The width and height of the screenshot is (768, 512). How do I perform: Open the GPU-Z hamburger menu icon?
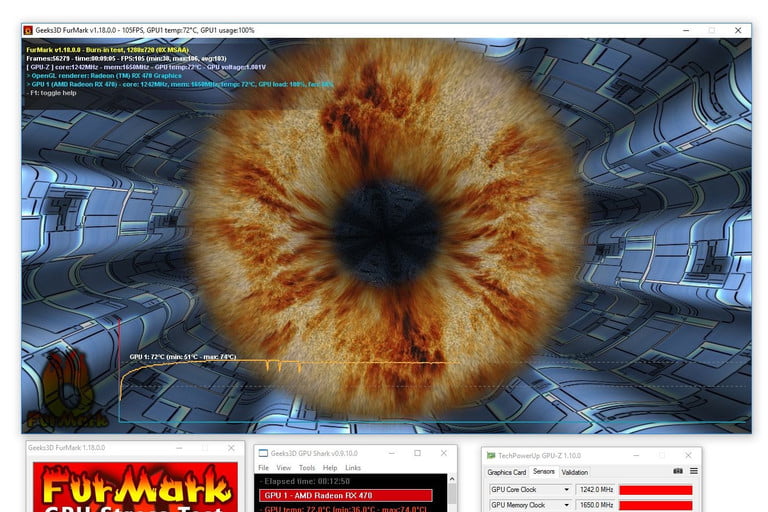point(693,471)
